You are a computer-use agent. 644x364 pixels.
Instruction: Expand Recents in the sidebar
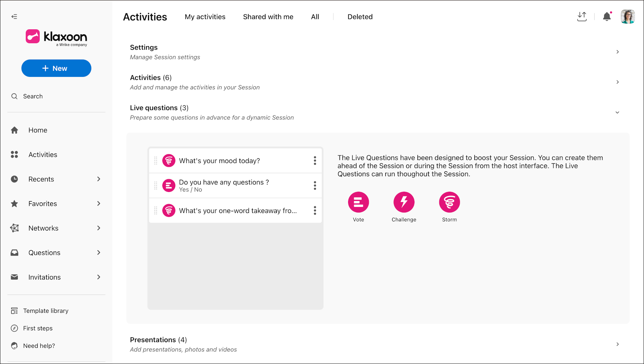click(99, 179)
